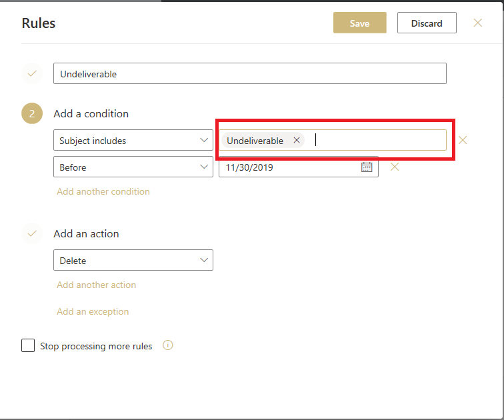The width and height of the screenshot is (504, 420).
Task: Show info about Stop processing more rules
Action: (168, 345)
